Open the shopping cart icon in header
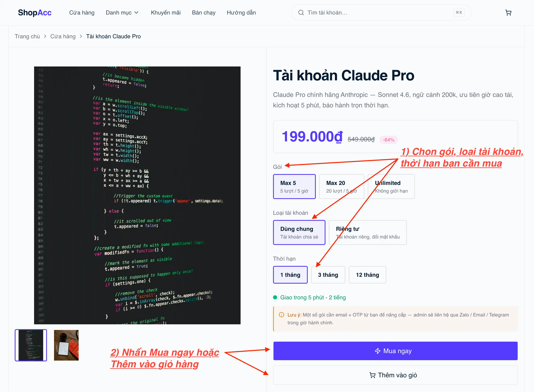This screenshot has height=392, width=534. (x=508, y=12)
